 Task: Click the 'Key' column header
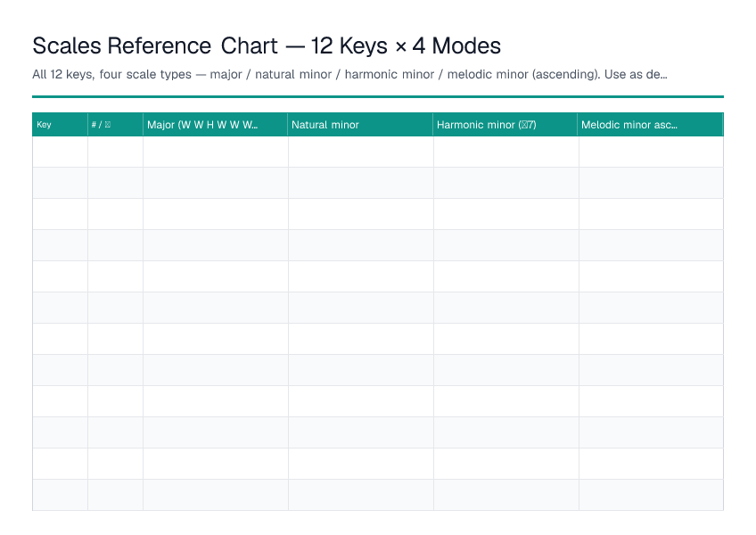60,125
